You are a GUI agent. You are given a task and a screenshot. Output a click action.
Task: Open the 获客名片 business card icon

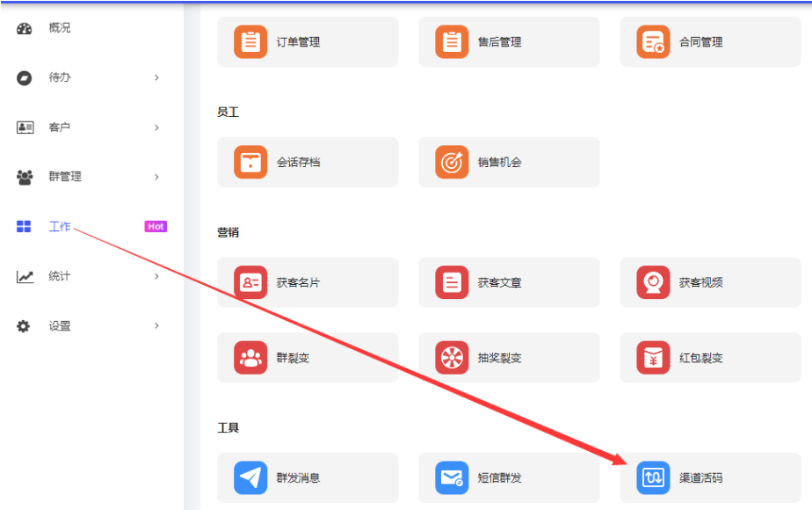point(250,282)
